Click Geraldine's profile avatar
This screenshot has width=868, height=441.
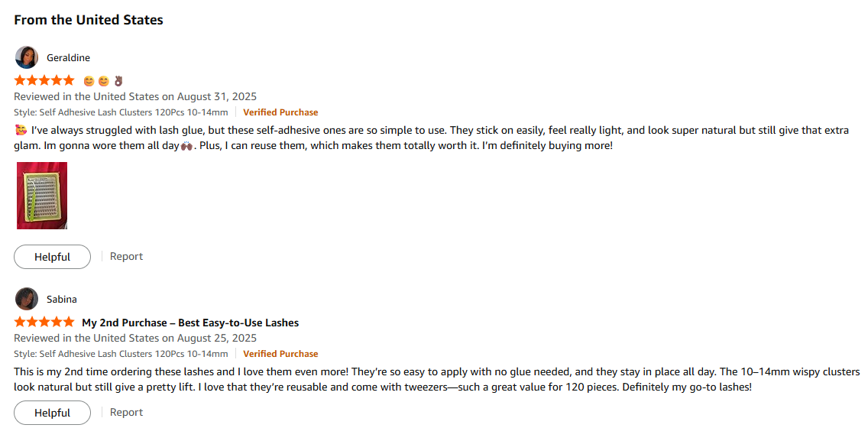(26, 57)
